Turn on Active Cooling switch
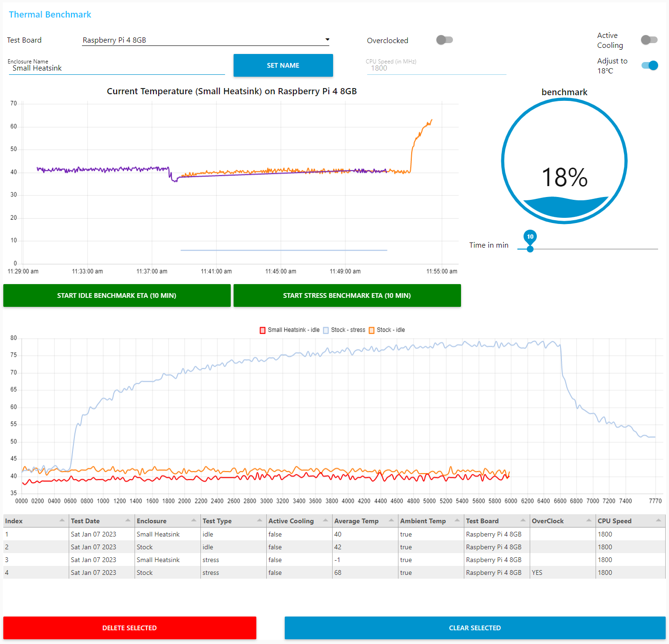 click(649, 40)
